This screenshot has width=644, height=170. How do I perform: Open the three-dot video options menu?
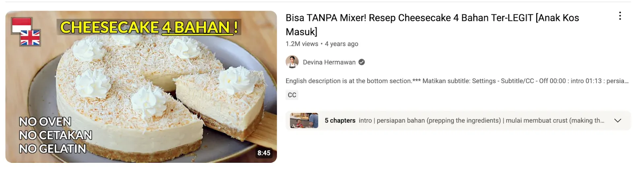[x=620, y=16]
